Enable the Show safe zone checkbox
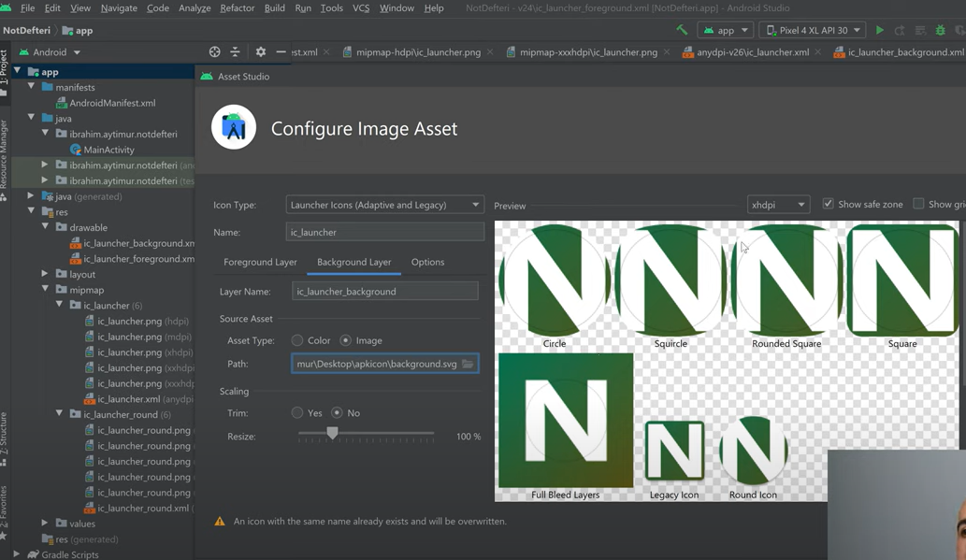966x560 pixels. pyautogui.click(x=828, y=204)
